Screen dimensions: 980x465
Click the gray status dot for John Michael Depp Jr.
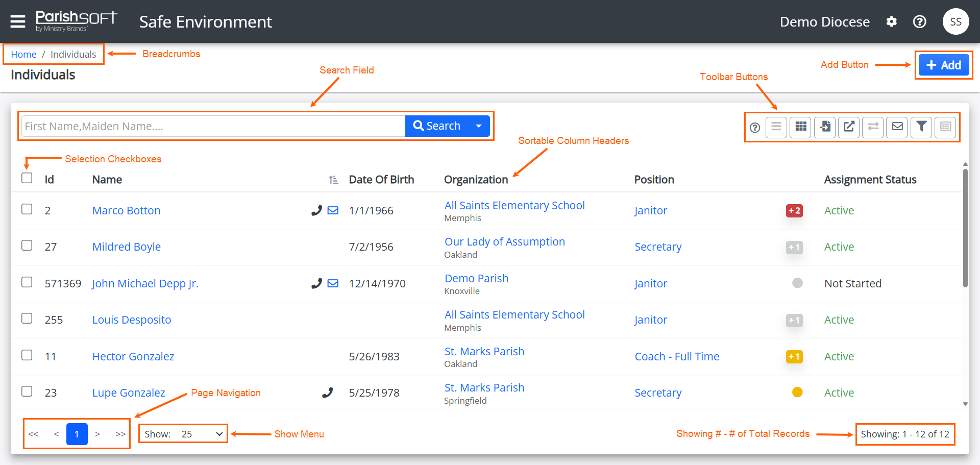coord(797,283)
